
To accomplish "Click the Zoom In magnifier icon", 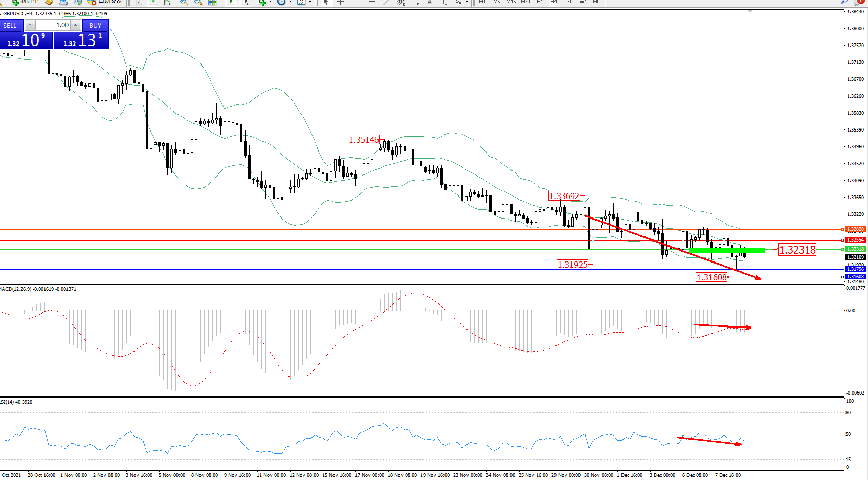I will coord(183,2).
